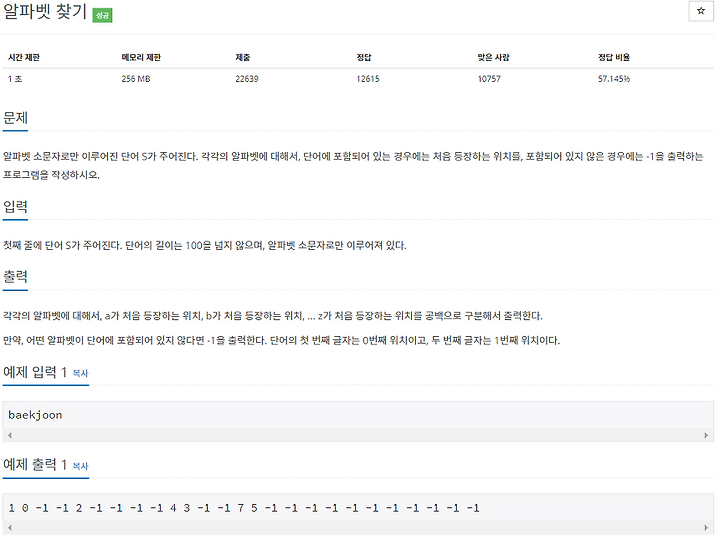The height and width of the screenshot is (540, 720).
Task: Copy example input 1 via 복사 link
Action: 80,373
